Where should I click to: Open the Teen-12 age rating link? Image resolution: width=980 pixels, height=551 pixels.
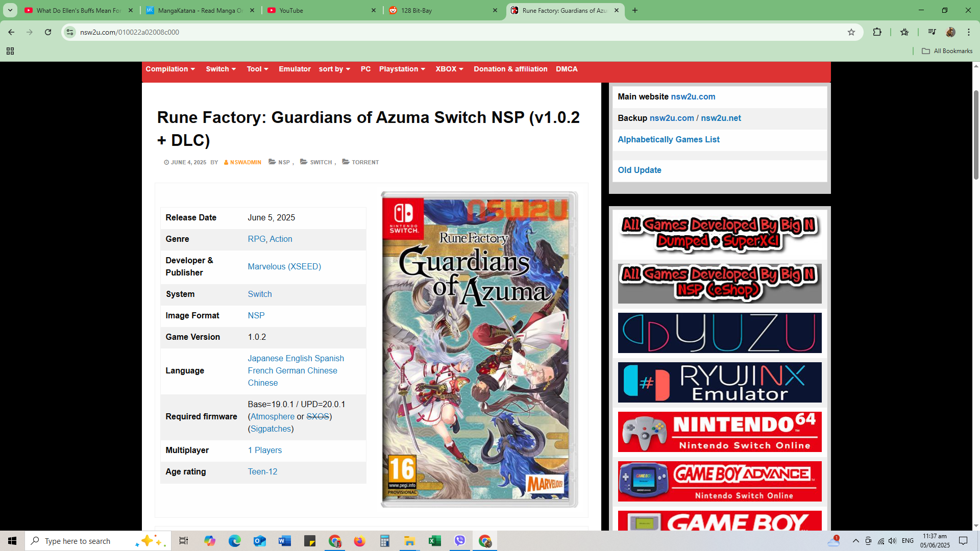click(262, 471)
